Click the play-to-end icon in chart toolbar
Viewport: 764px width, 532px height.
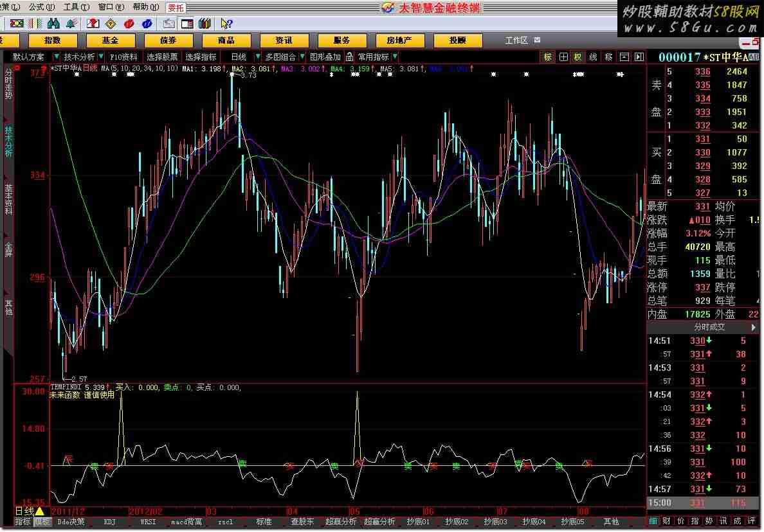coord(639,57)
